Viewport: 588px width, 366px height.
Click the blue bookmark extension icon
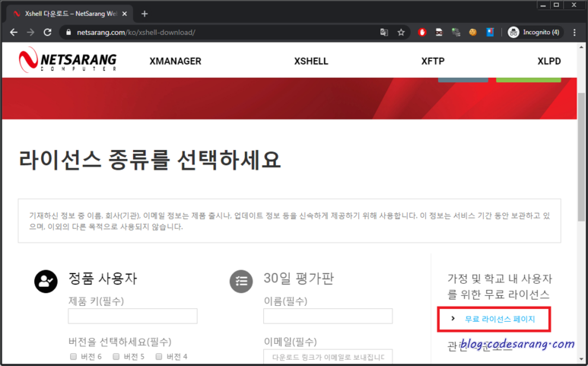click(490, 32)
